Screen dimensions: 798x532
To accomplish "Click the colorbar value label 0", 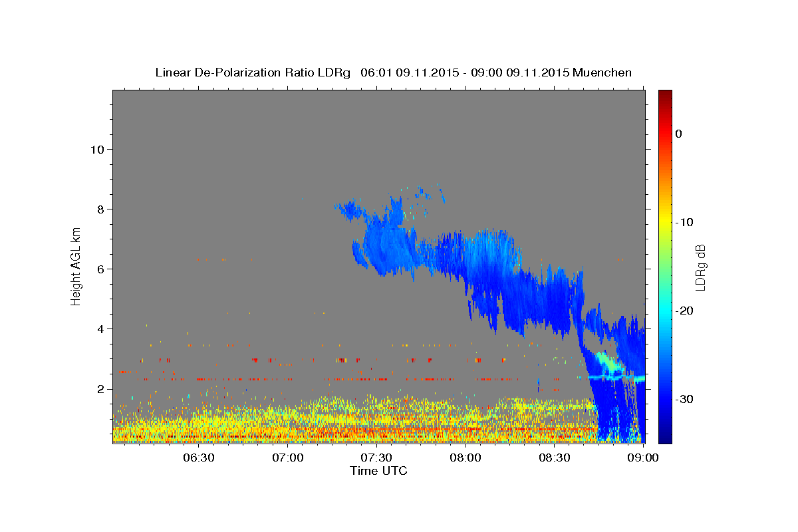I will pyautogui.click(x=679, y=134).
